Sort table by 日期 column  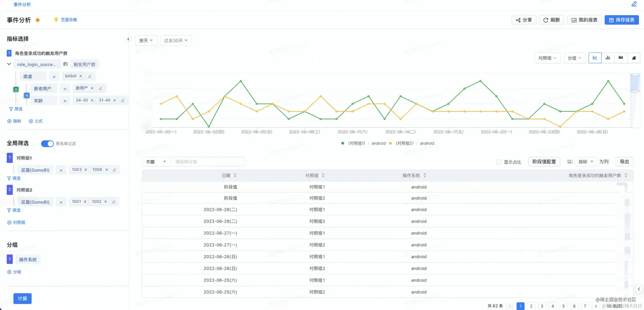[x=235, y=175]
